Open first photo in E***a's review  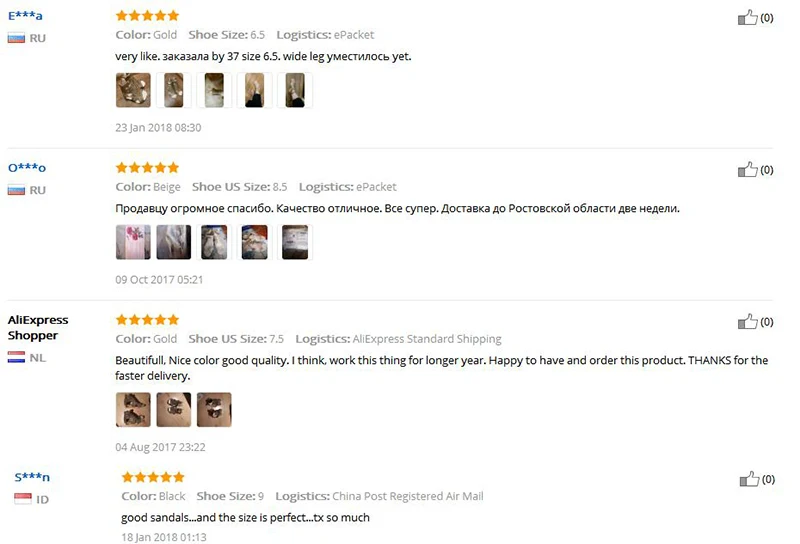(x=133, y=90)
